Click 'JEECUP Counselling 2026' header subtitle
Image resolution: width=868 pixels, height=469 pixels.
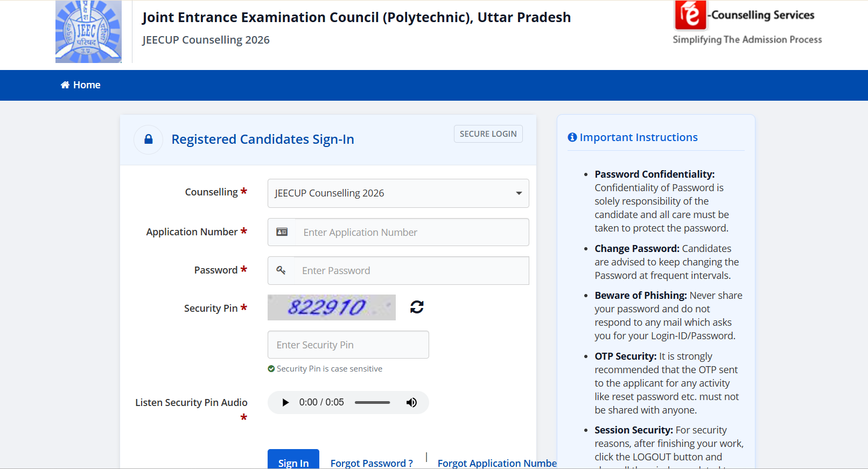pyautogui.click(x=206, y=40)
